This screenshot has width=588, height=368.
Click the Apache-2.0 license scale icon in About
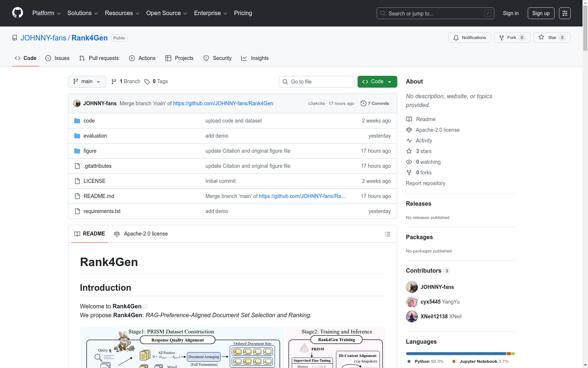click(409, 130)
